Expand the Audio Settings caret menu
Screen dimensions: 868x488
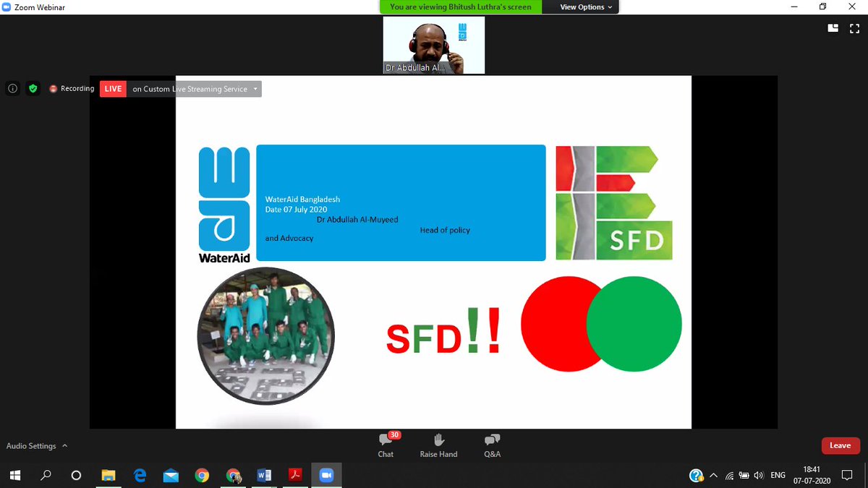tap(64, 446)
